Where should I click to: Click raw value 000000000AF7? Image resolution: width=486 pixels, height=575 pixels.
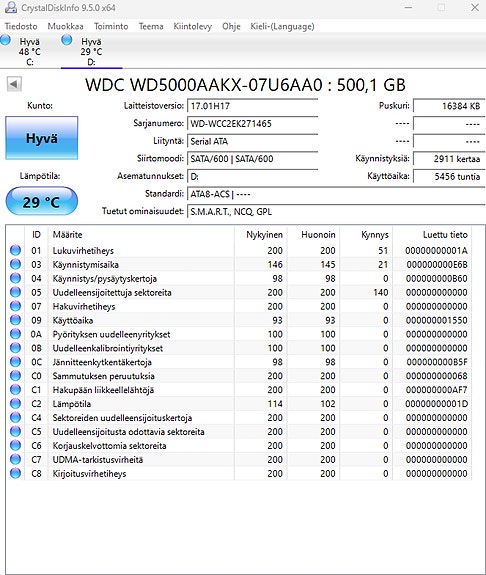(436, 390)
